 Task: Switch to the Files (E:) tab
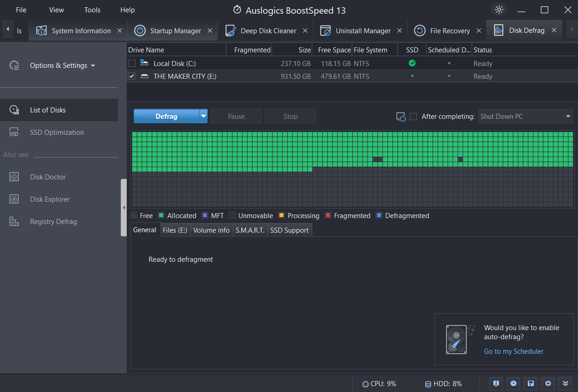point(175,230)
